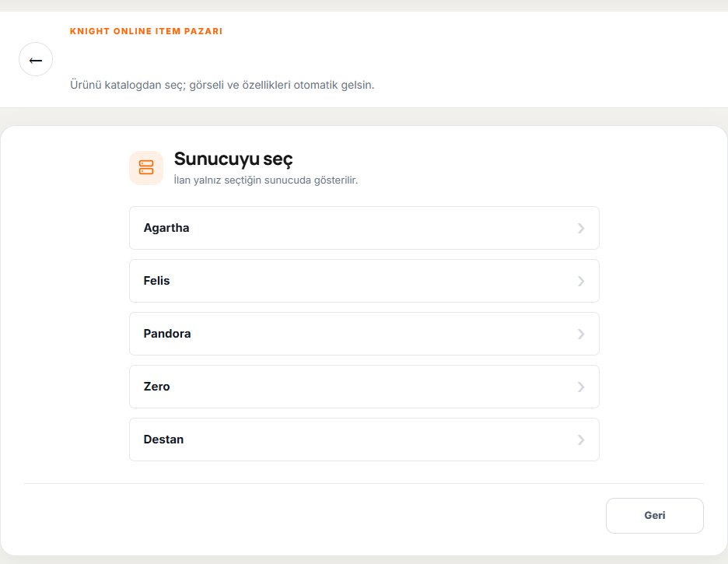Click the Geri button
The width and height of the screenshot is (728, 564).
[655, 516]
